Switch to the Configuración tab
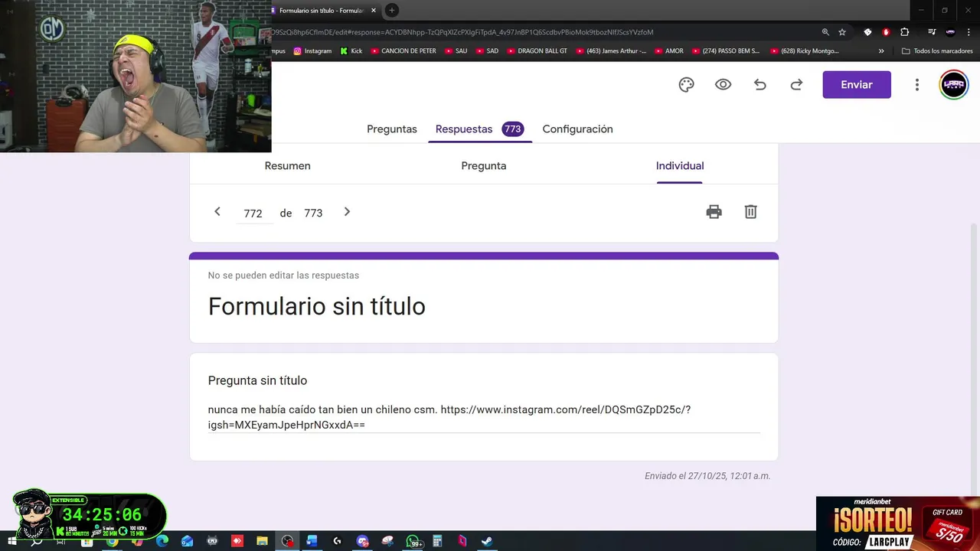 [577, 129]
